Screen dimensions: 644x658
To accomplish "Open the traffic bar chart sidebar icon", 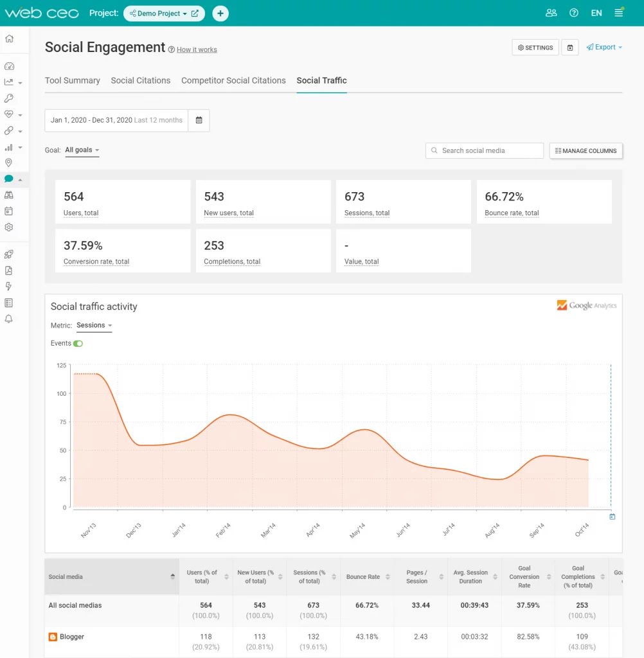I will coord(8,147).
